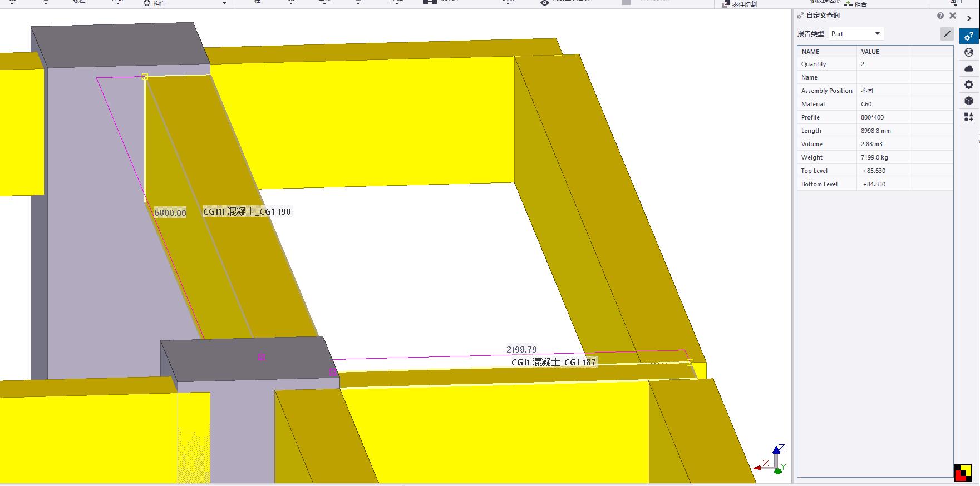Click the yellow end handle of beam CG1-187
This screenshot has height=486, width=980.
click(690, 363)
